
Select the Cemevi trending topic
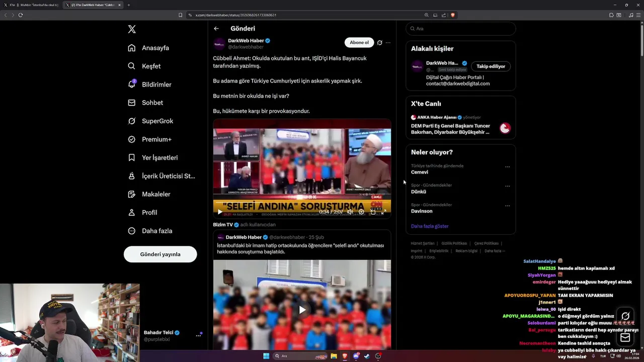(420, 172)
